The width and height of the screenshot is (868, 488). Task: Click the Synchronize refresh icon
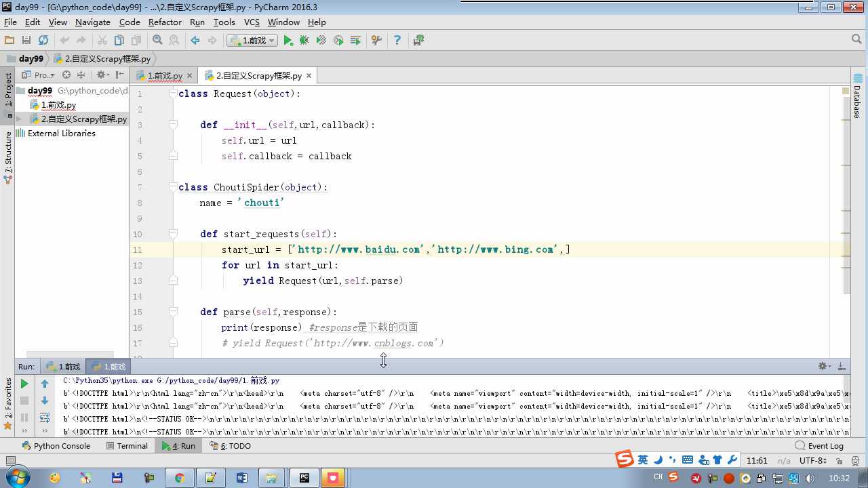pos(43,41)
